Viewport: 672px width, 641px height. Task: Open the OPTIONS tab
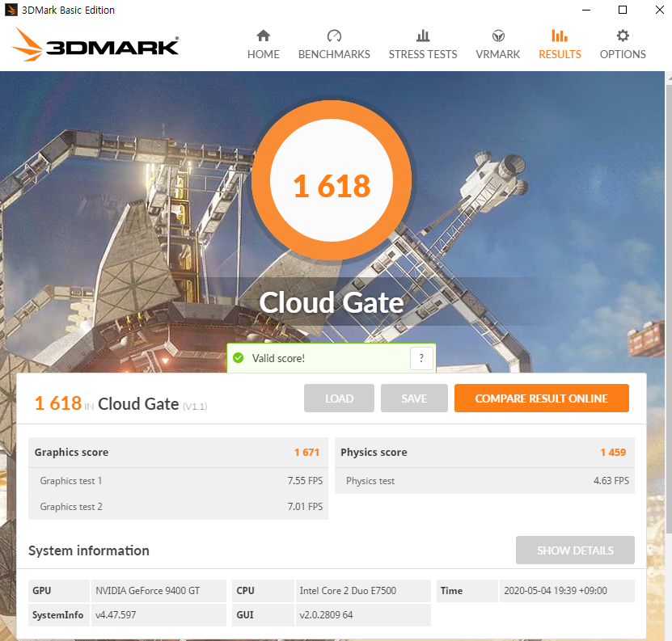tap(623, 54)
